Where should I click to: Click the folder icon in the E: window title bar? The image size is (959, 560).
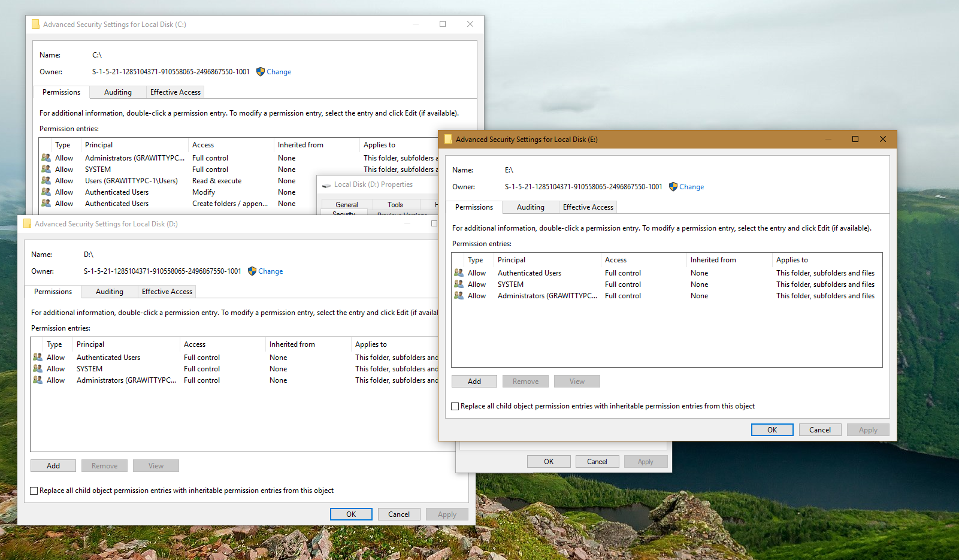pyautogui.click(x=448, y=140)
